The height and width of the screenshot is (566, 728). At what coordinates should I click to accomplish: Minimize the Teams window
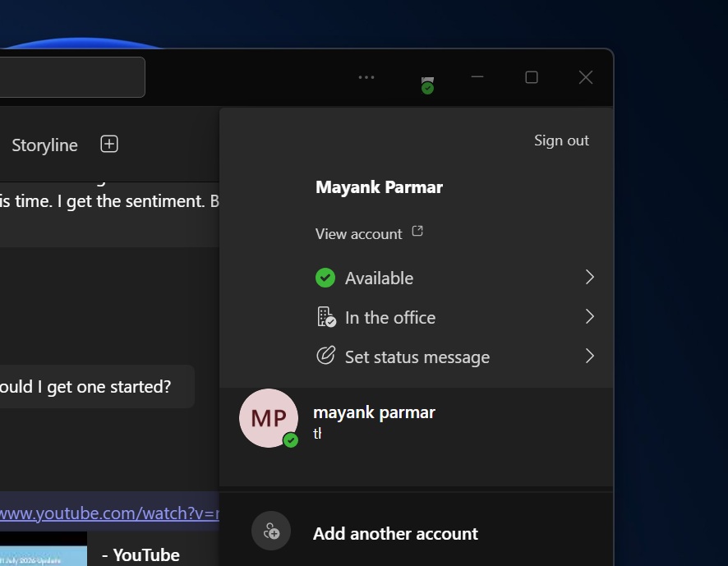[x=477, y=77]
